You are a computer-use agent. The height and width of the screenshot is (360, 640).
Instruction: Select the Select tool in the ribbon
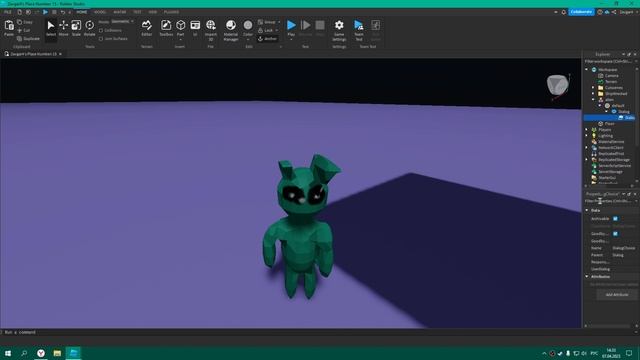pyautogui.click(x=51, y=29)
